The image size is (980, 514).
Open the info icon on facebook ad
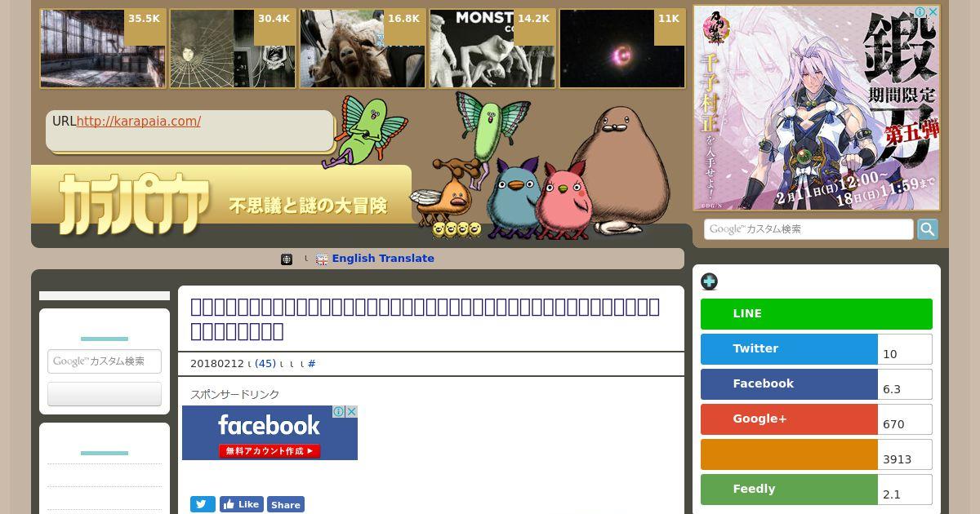point(339,412)
